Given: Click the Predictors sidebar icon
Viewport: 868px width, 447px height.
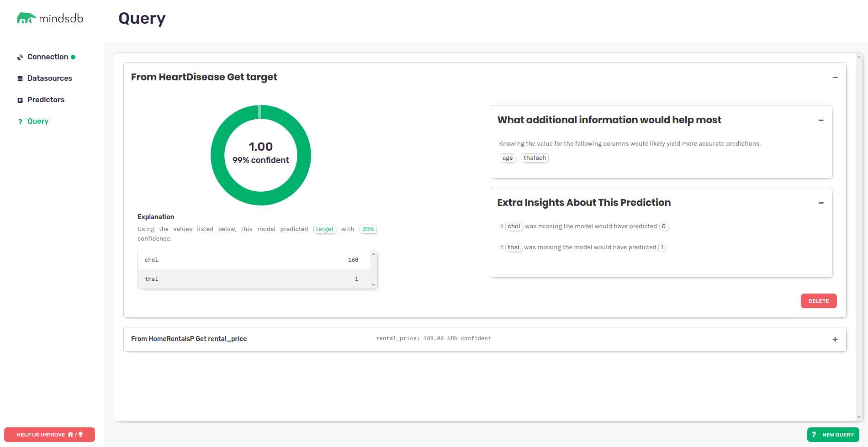Looking at the screenshot, I should [20, 100].
